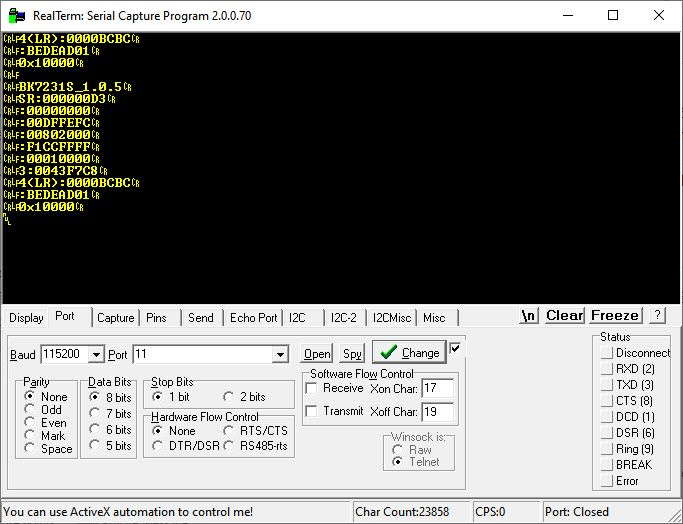Click the Port: Closed status entry
Screen dimensions: 683x524
pyautogui.click(x=577, y=512)
